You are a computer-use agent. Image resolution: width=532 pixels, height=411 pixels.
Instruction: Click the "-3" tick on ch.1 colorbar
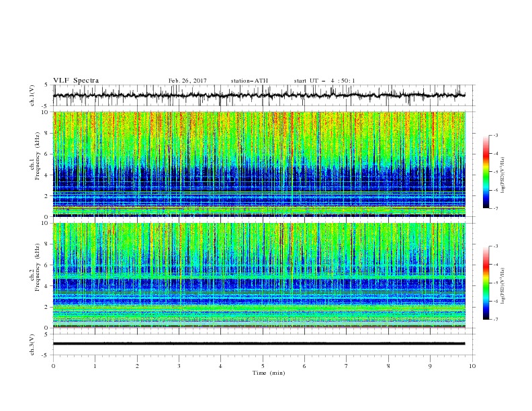[496, 135]
